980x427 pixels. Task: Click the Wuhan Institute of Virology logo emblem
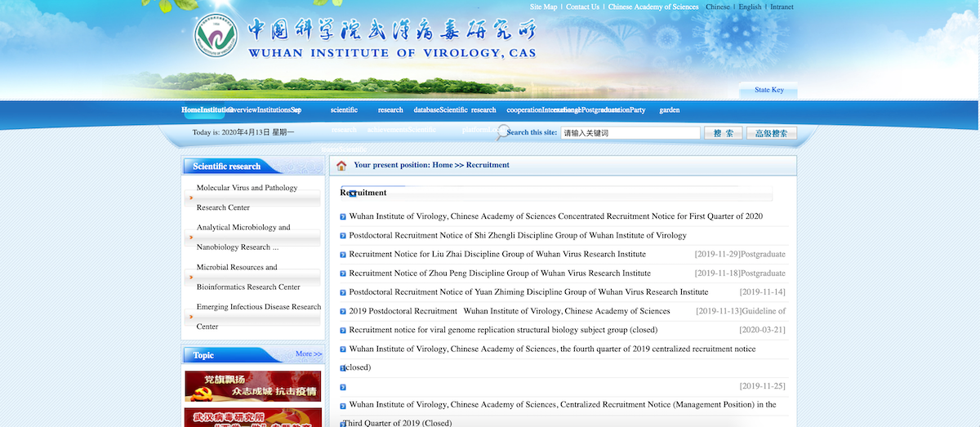[216, 37]
